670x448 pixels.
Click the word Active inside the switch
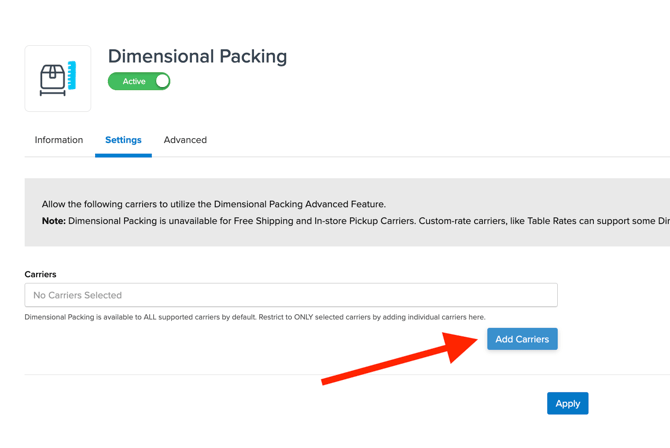(x=134, y=81)
